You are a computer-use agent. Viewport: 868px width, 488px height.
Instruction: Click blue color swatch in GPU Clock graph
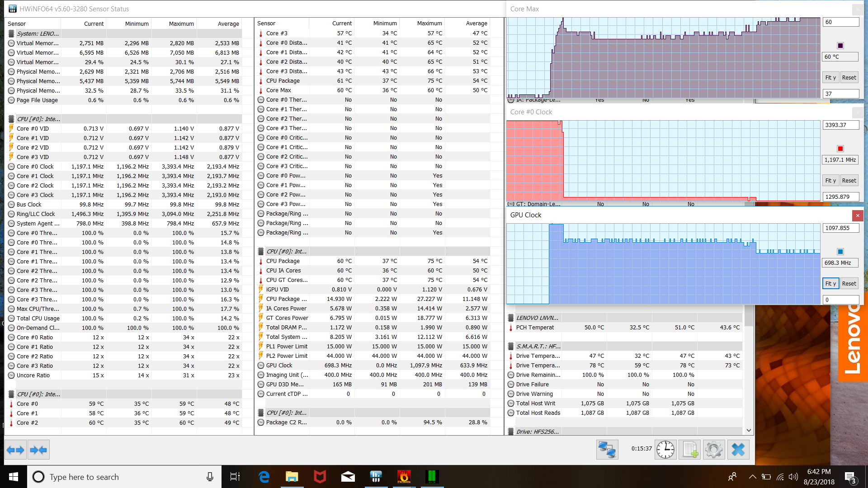840,252
